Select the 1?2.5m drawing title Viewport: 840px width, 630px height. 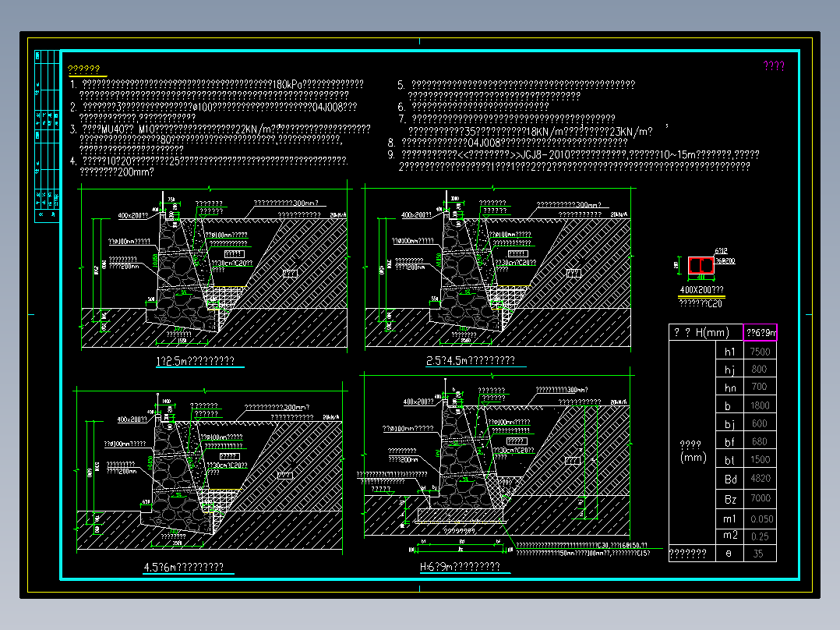(x=196, y=361)
